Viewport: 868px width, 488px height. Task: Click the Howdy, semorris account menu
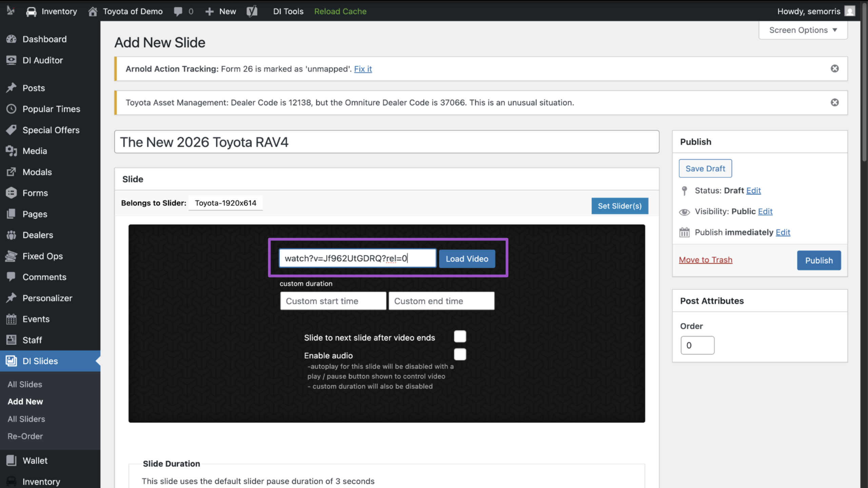click(x=816, y=12)
